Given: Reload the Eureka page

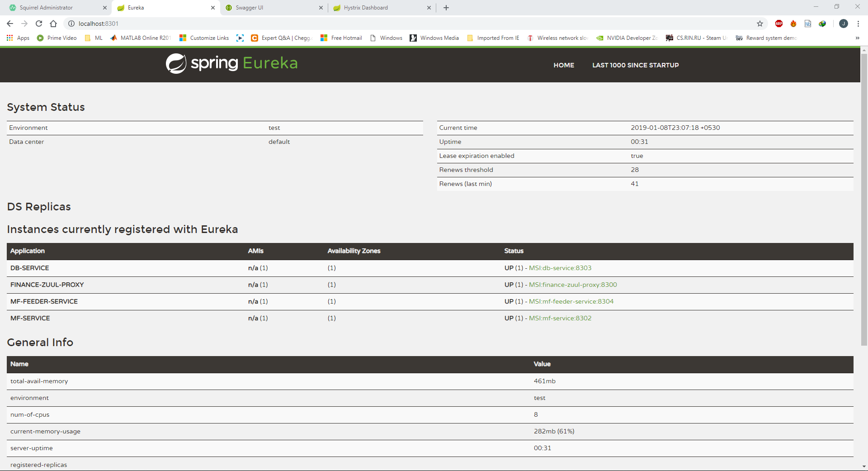Looking at the screenshot, I should (39, 24).
